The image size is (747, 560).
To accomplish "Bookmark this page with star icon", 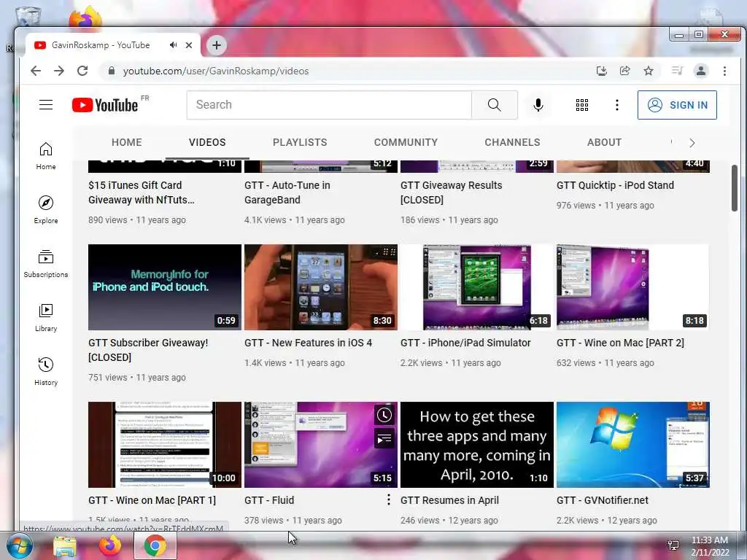I will [649, 71].
